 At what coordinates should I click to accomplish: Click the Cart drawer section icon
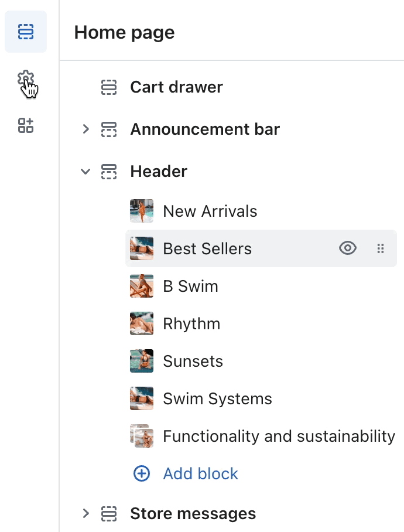pyautogui.click(x=109, y=87)
